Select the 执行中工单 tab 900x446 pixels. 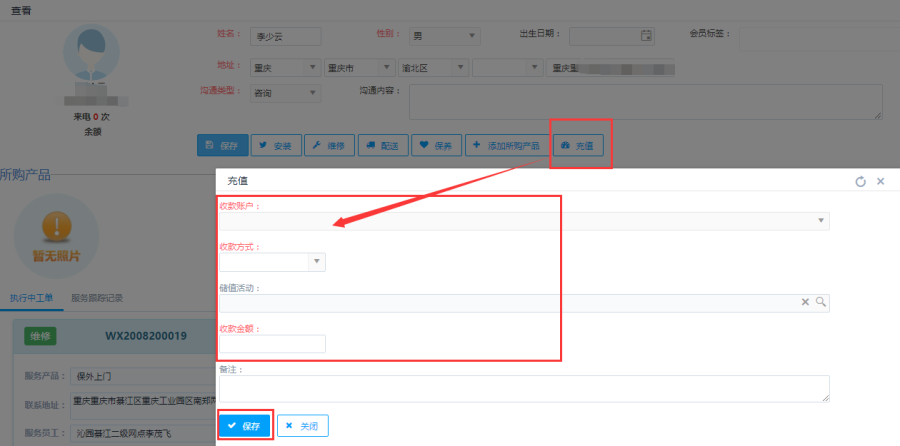(32, 298)
